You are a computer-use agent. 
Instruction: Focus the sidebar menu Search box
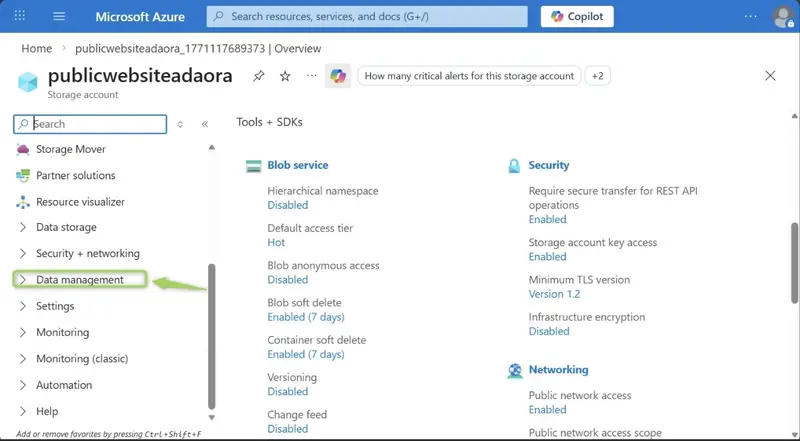pyautogui.click(x=90, y=124)
